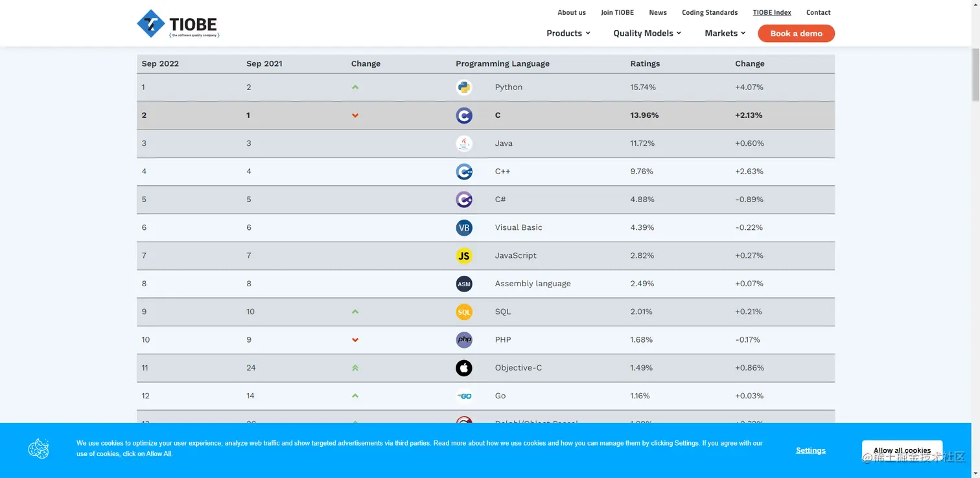Click the SQL language name
This screenshot has width=980, height=478.
tap(503, 312)
